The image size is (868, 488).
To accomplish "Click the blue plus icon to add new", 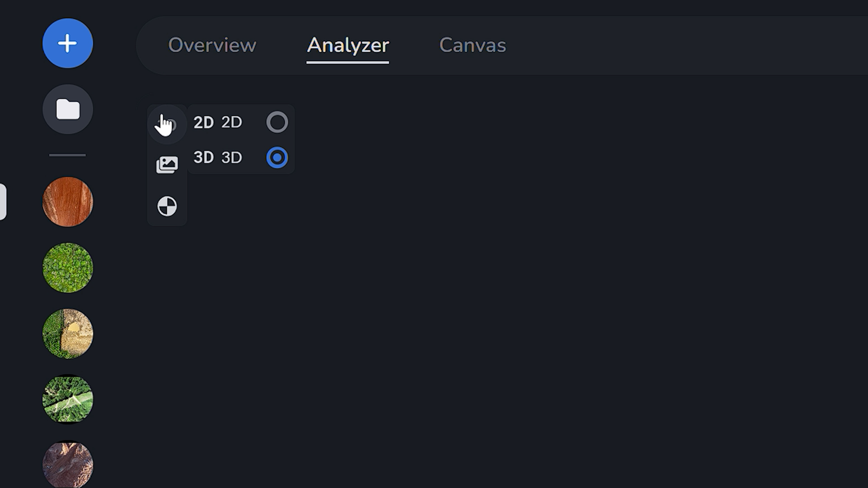I will point(67,42).
